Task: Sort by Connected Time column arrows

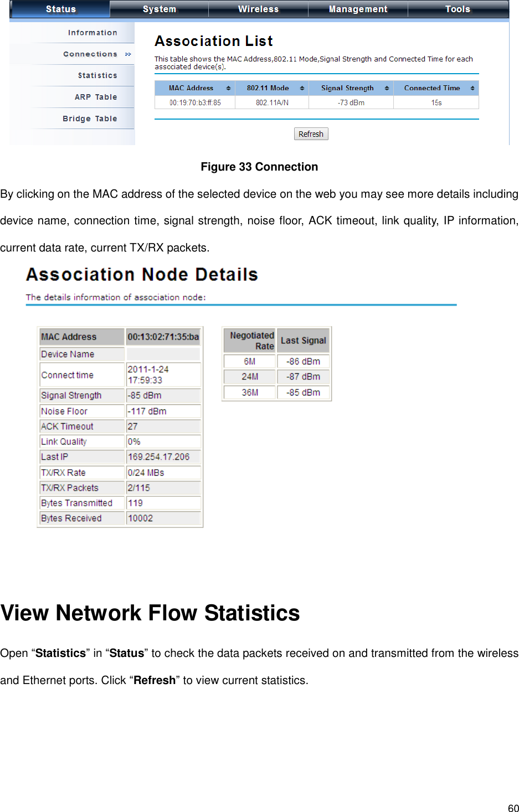Action: coord(472,88)
